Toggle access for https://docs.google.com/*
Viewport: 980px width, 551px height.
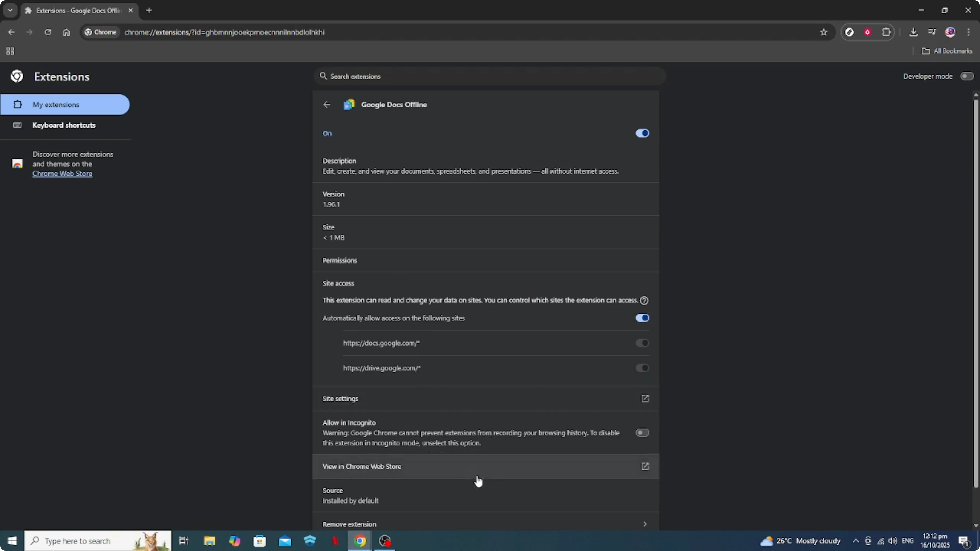pyautogui.click(x=642, y=343)
